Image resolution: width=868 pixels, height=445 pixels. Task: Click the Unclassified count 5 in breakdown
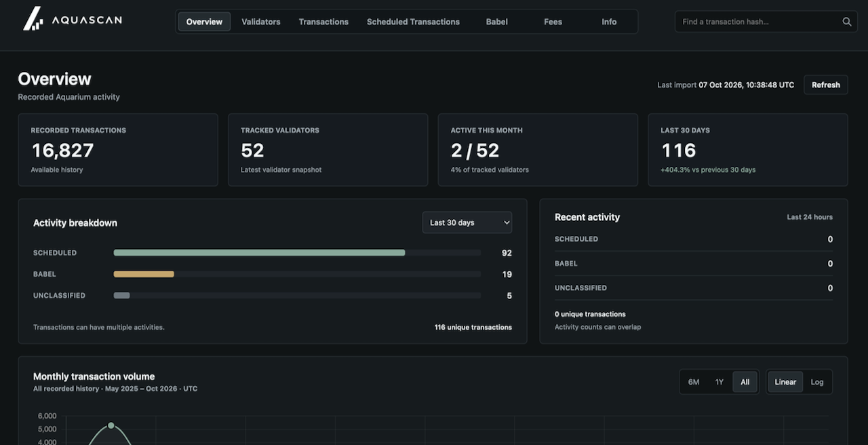(509, 296)
